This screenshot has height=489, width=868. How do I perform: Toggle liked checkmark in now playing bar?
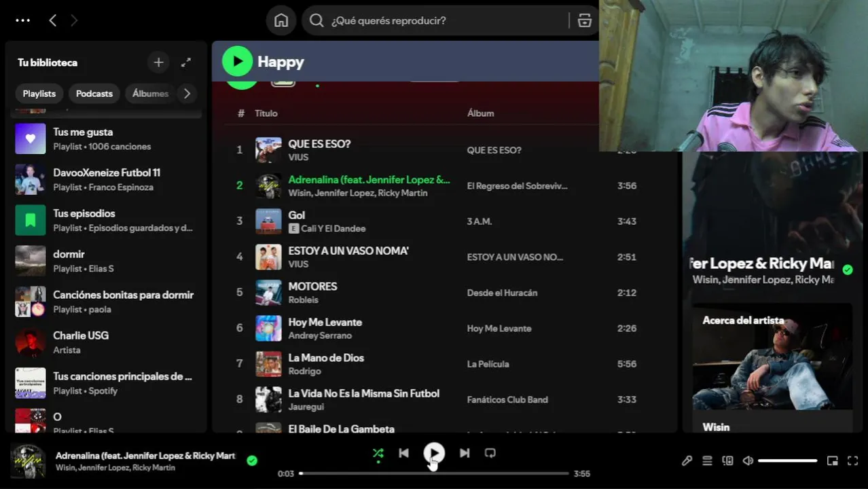252,460
